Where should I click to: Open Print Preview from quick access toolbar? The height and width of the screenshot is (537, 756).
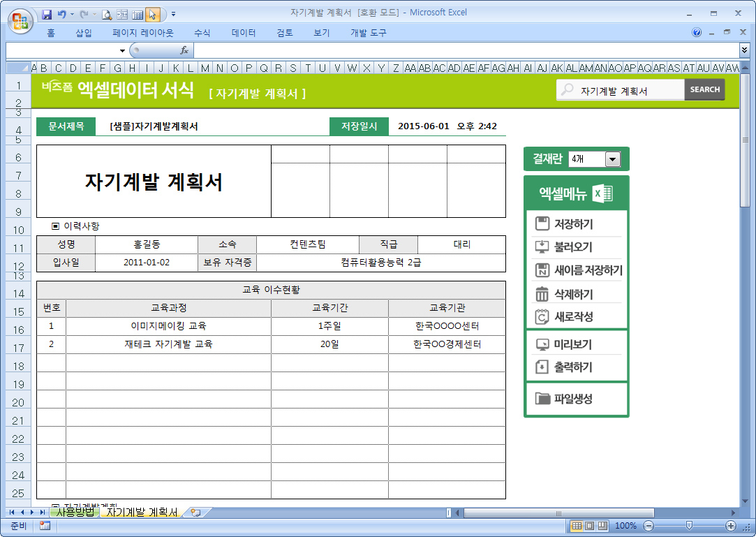(107, 14)
